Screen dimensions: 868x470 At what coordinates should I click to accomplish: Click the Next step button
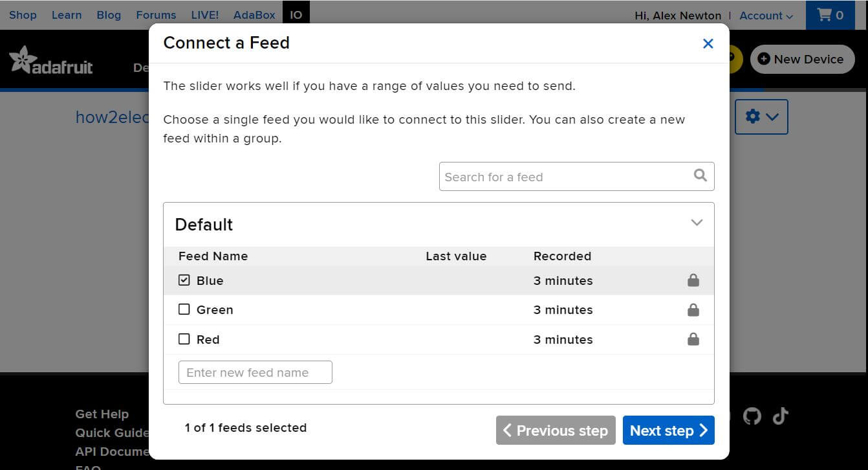click(x=668, y=431)
